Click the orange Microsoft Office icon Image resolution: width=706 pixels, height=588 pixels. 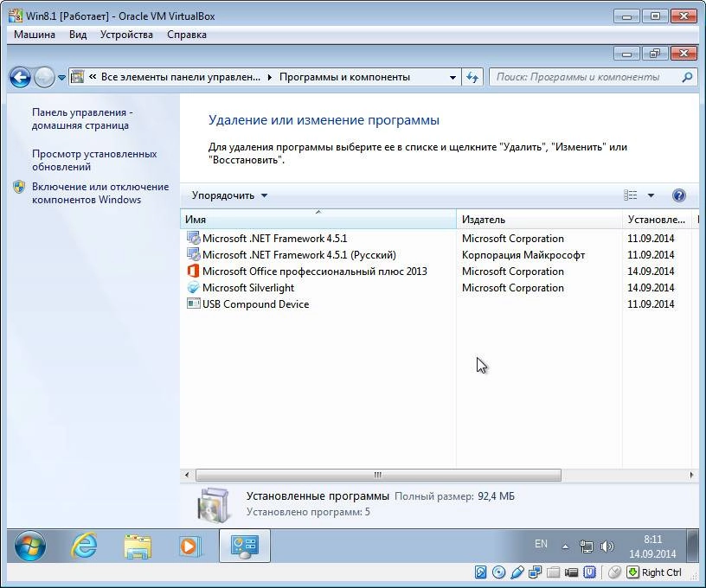193,271
